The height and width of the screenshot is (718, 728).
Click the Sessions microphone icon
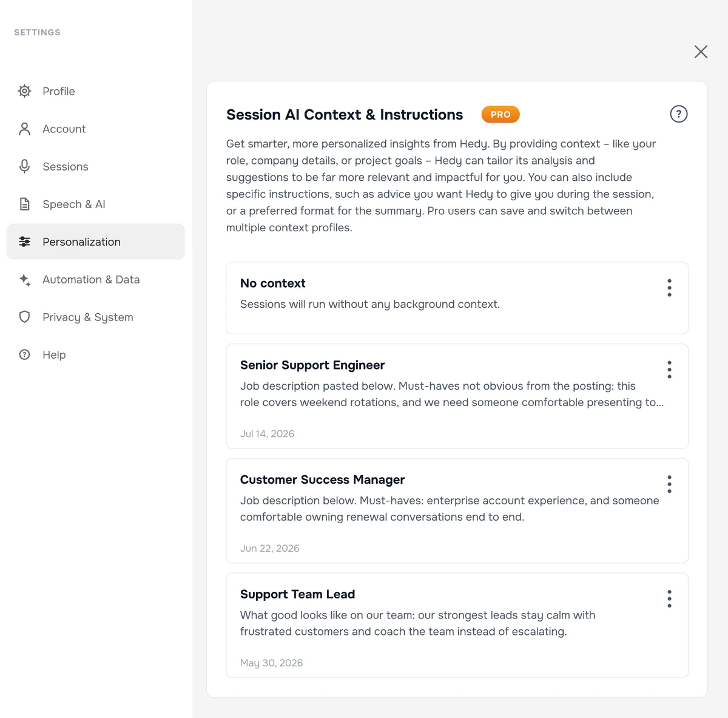[x=24, y=166]
